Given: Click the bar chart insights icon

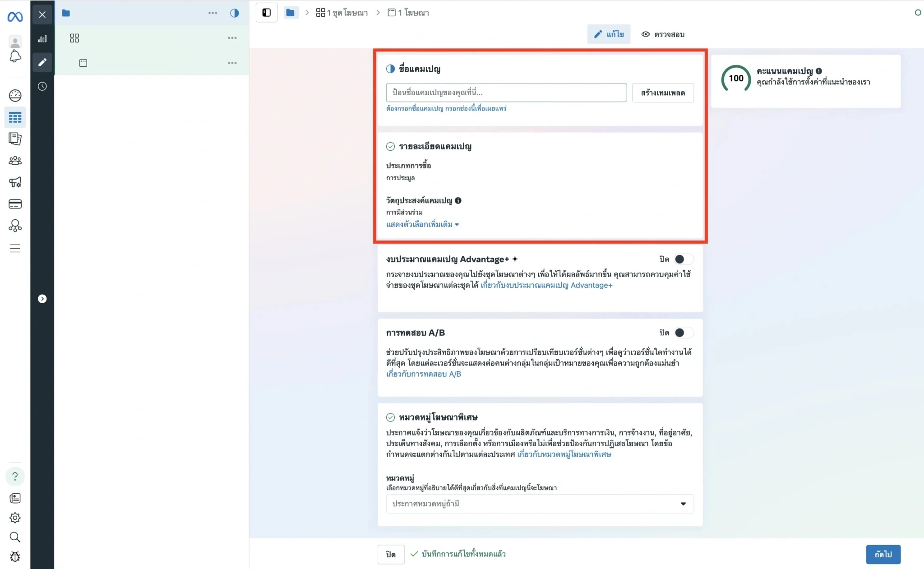Looking at the screenshot, I should pyautogui.click(x=42, y=39).
